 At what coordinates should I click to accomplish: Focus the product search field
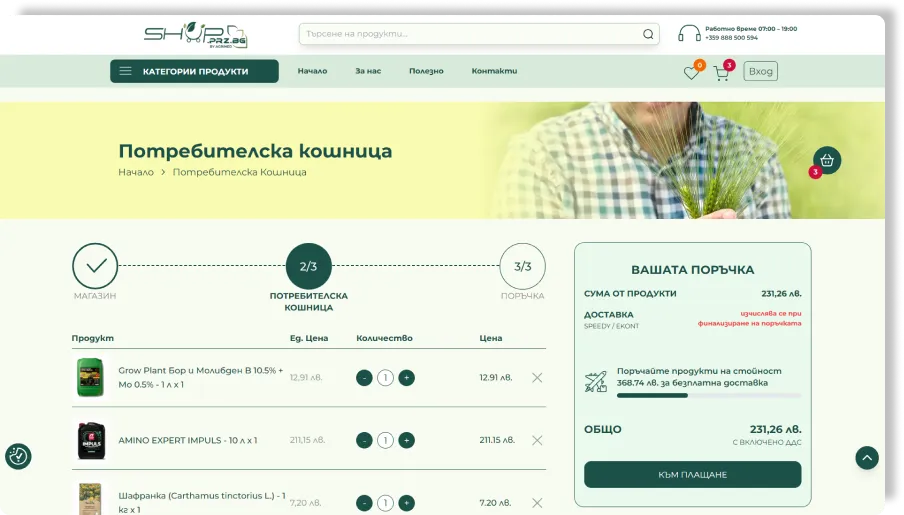[479, 34]
